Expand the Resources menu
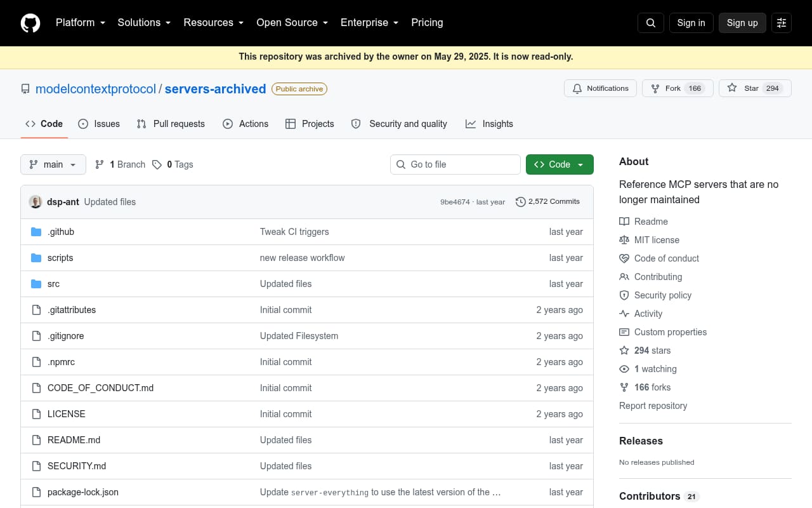Image resolution: width=812 pixels, height=508 pixels. 214,23
